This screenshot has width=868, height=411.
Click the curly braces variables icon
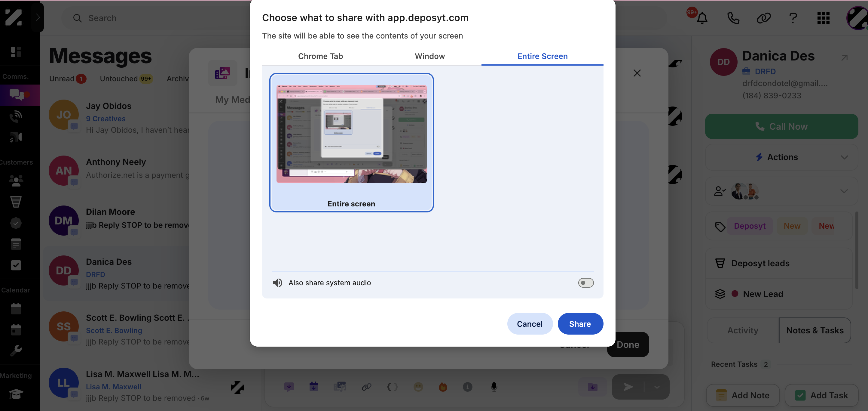(x=392, y=387)
